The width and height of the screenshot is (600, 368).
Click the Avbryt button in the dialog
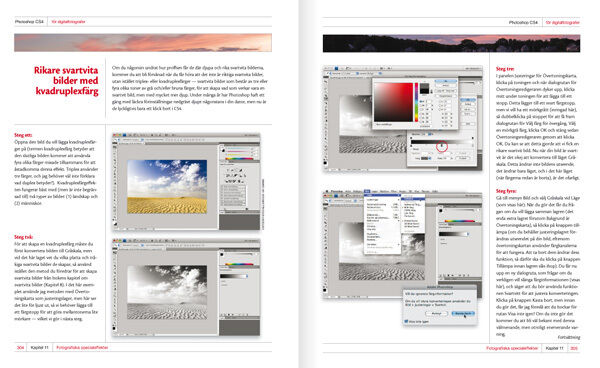437,313
